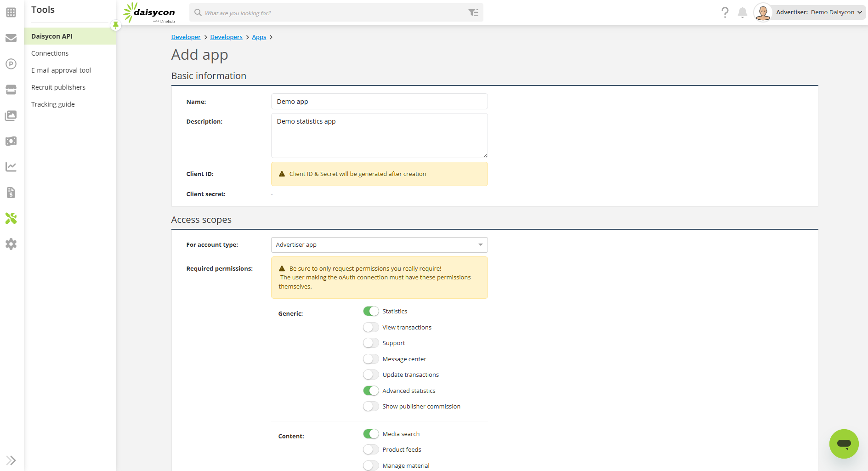This screenshot has height=471, width=868.
Task: Enable Show publisher commission toggle
Action: (371, 406)
